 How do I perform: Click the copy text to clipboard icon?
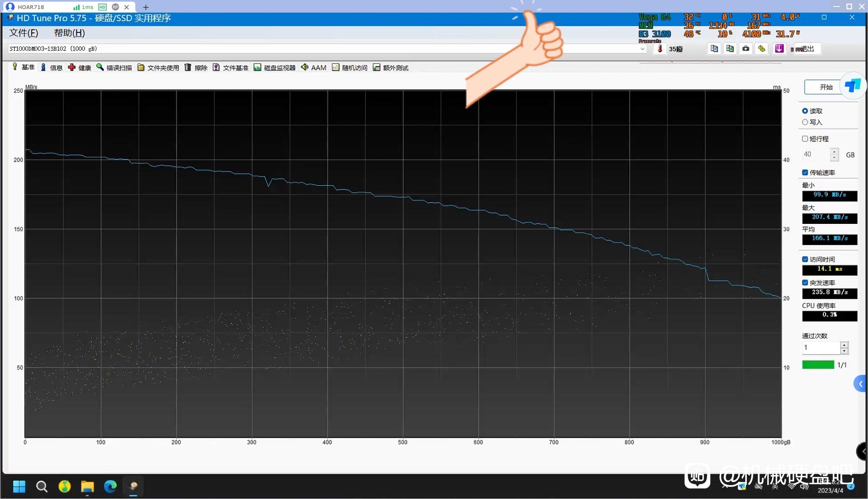point(714,49)
